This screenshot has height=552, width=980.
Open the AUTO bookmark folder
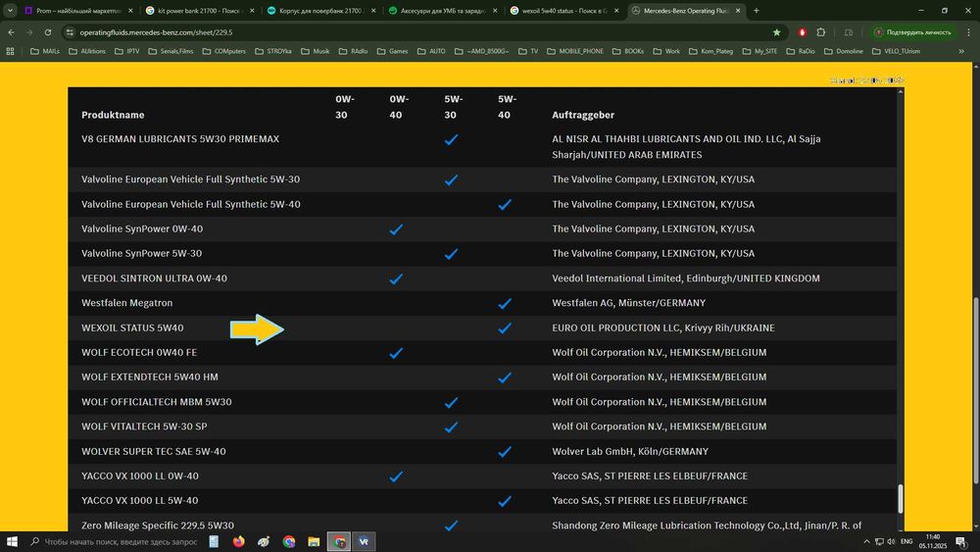431,51
